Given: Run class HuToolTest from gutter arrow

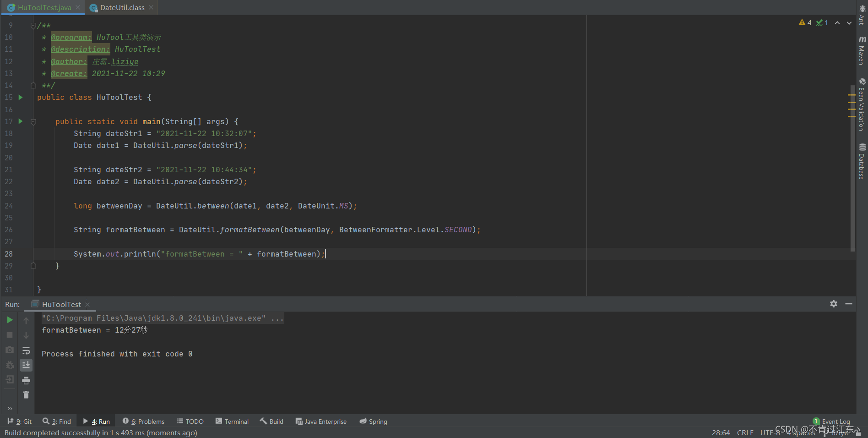Looking at the screenshot, I should tap(20, 97).
